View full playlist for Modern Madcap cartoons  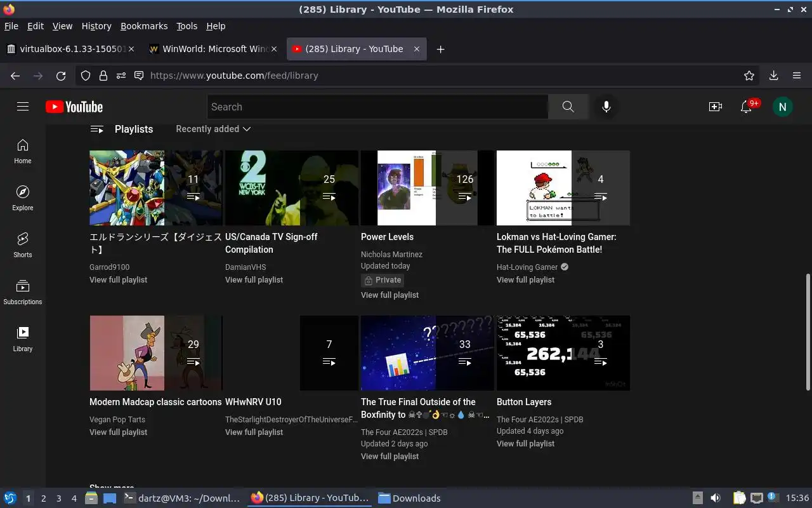pos(118,432)
